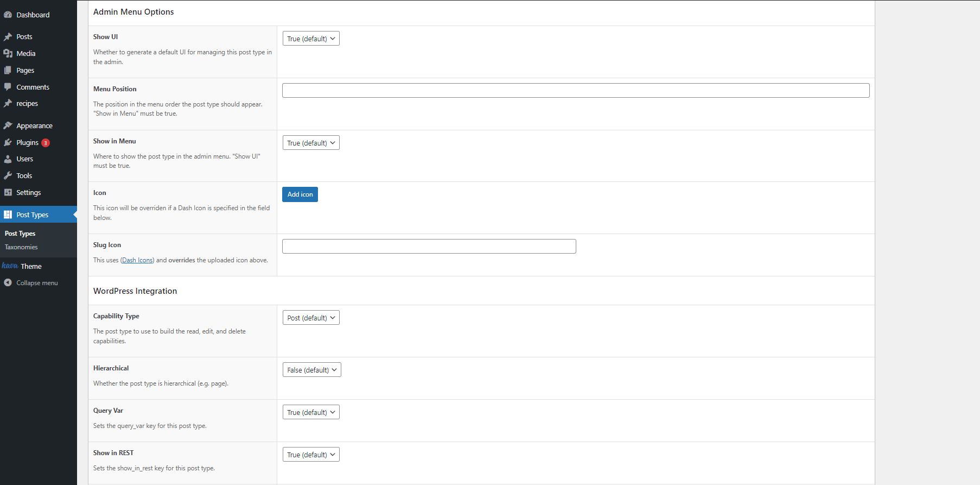
Task: Click the recipes pin icon
Action: click(8, 103)
